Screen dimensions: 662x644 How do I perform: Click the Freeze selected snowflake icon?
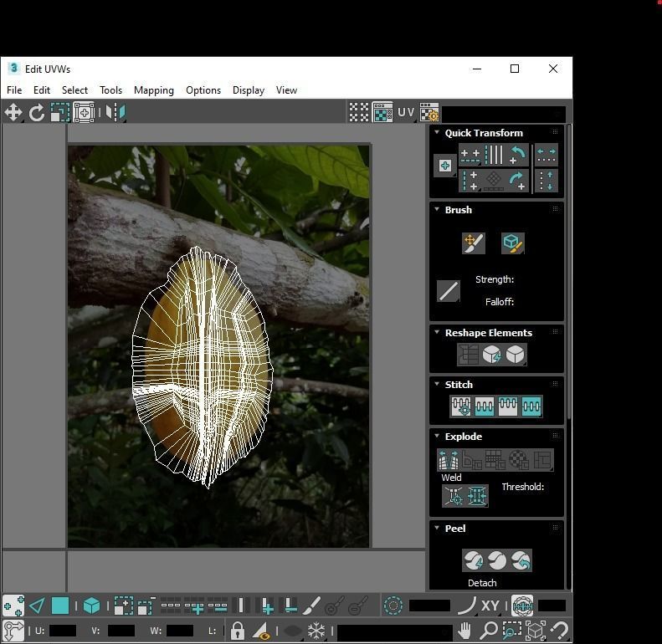pos(316,631)
